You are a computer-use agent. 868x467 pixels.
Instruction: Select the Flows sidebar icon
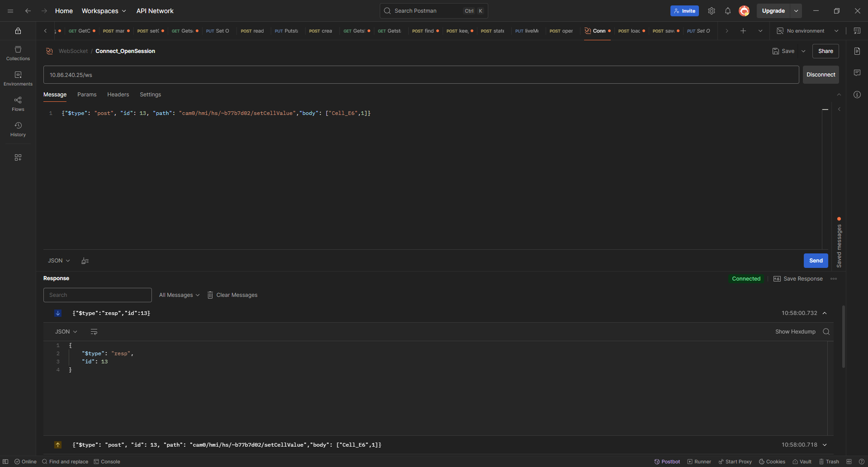pyautogui.click(x=18, y=103)
